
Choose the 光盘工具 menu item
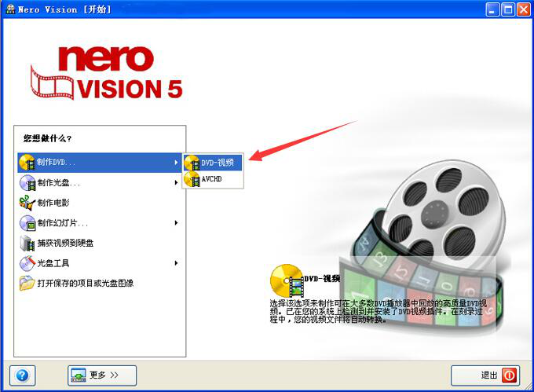pos(100,263)
